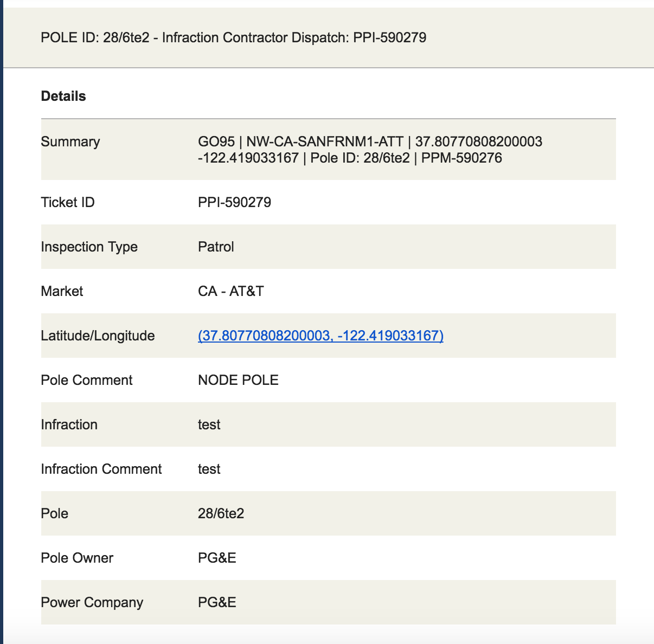The height and width of the screenshot is (644, 654).
Task: Click the Latitude/Longitude row label
Action: (98, 336)
